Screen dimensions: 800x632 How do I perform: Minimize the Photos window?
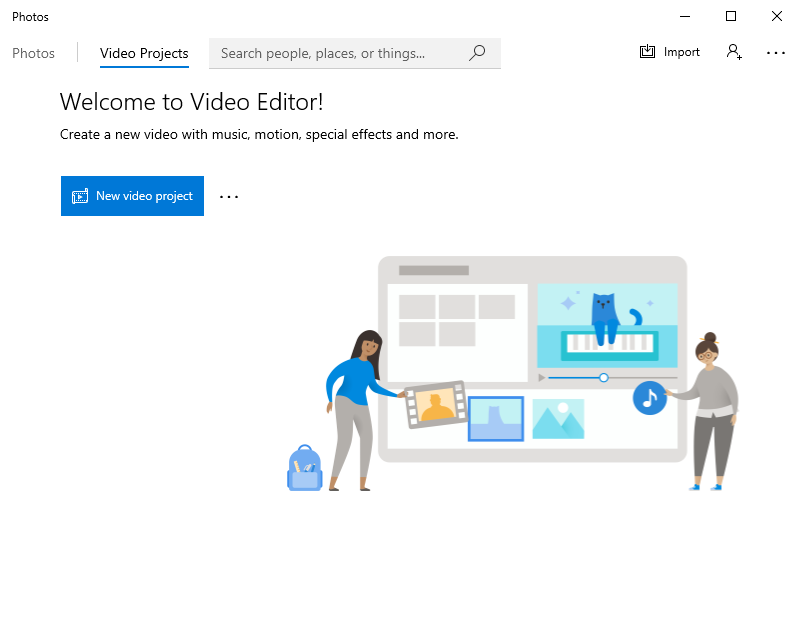click(685, 17)
